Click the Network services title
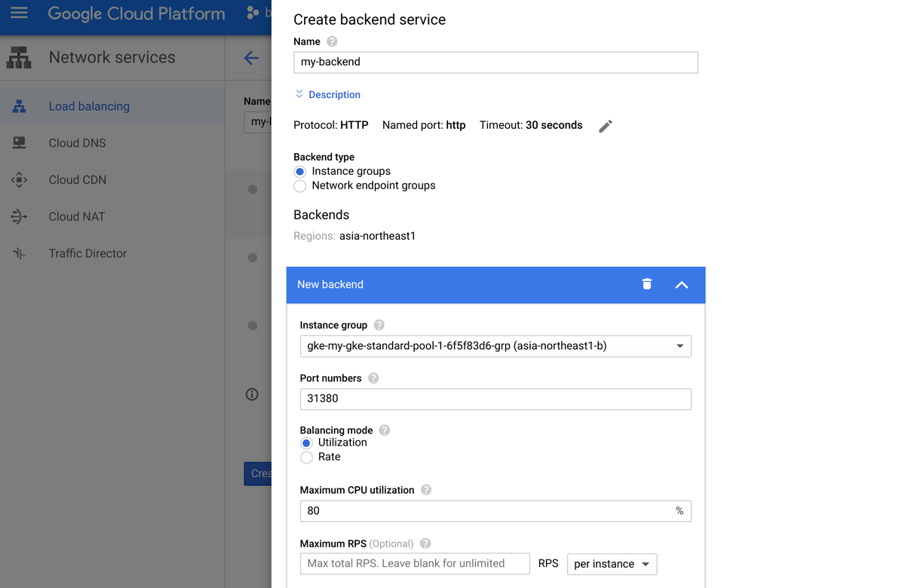This screenshot has width=905, height=588. [112, 57]
